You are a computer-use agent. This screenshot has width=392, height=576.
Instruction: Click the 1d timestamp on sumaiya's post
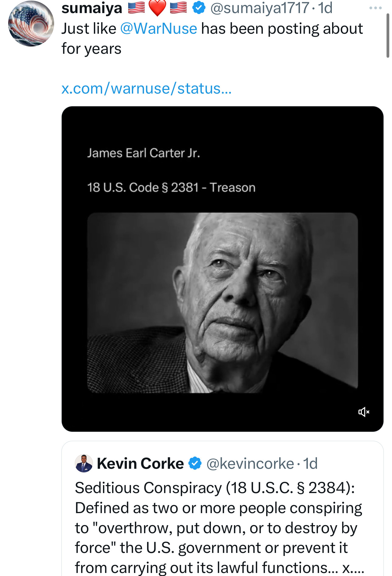pyautogui.click(x=325, y=8)
